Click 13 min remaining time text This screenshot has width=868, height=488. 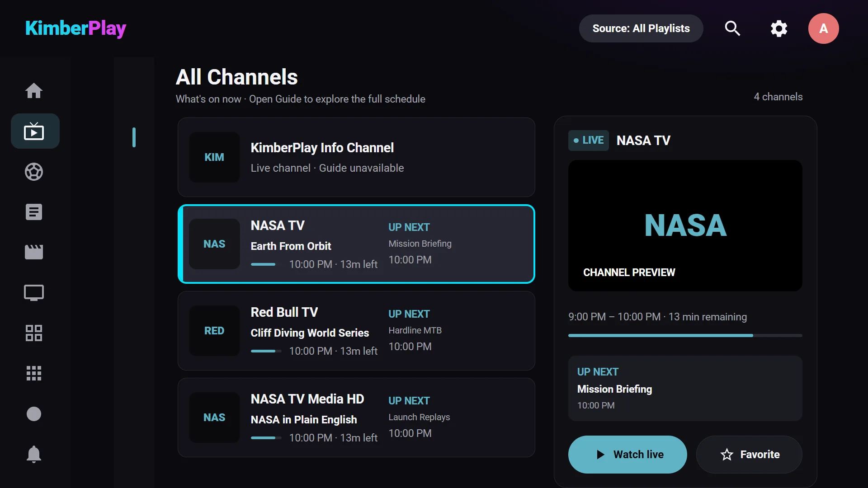click(708, 317)
